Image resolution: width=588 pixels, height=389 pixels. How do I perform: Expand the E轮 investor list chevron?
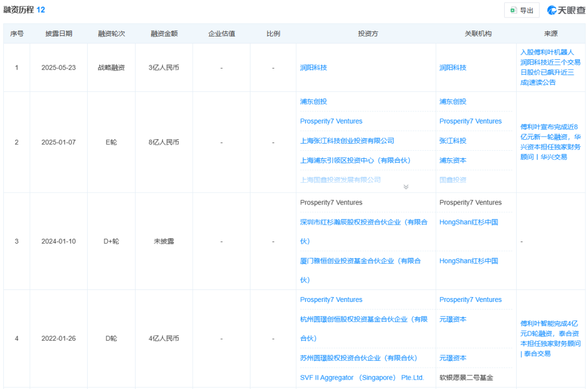coord(406,187)
